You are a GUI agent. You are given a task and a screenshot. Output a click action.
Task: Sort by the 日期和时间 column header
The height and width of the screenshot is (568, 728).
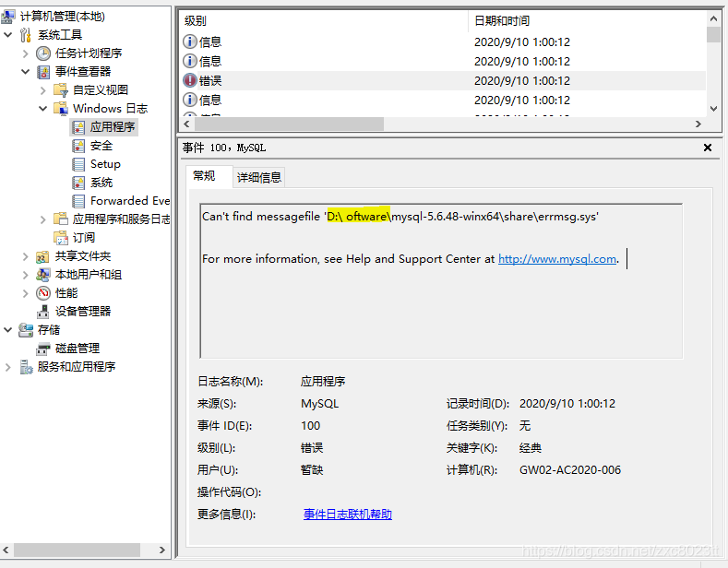pyautogui.click(x=587, y=21)
